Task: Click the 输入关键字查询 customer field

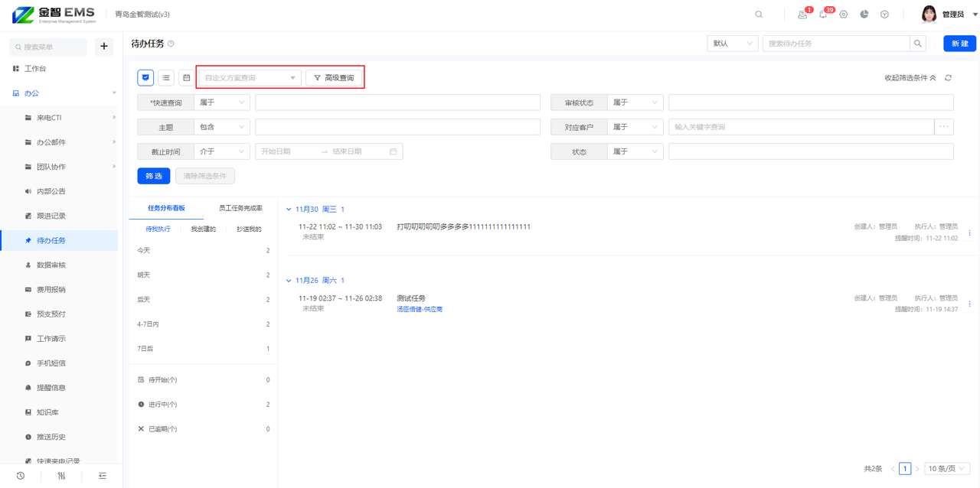Action: 802,127
